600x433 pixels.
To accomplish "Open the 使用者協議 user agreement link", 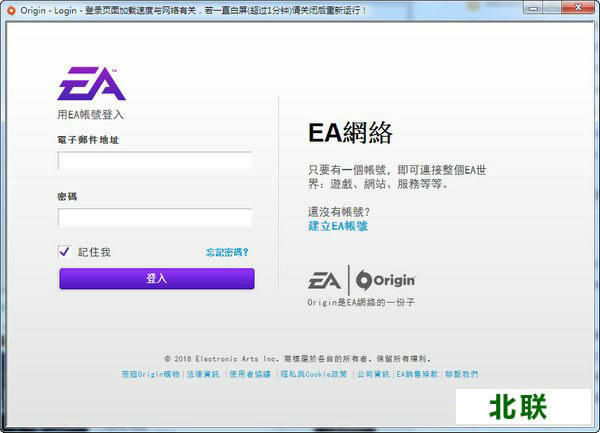I will pos(250,374).
